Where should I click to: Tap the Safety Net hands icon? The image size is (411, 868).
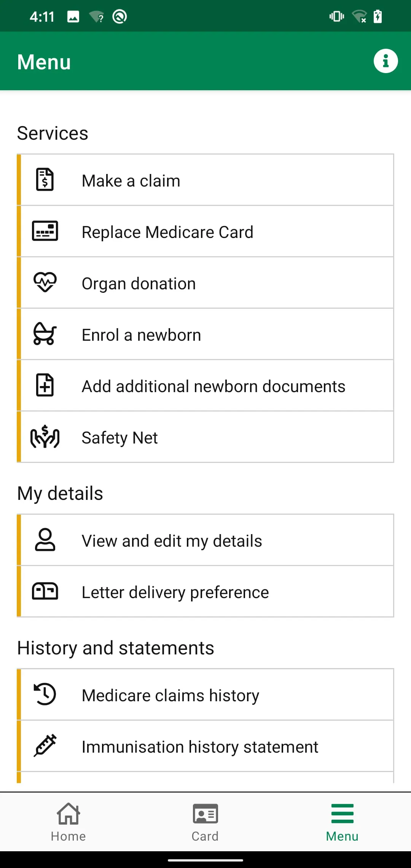coord(45,437)
